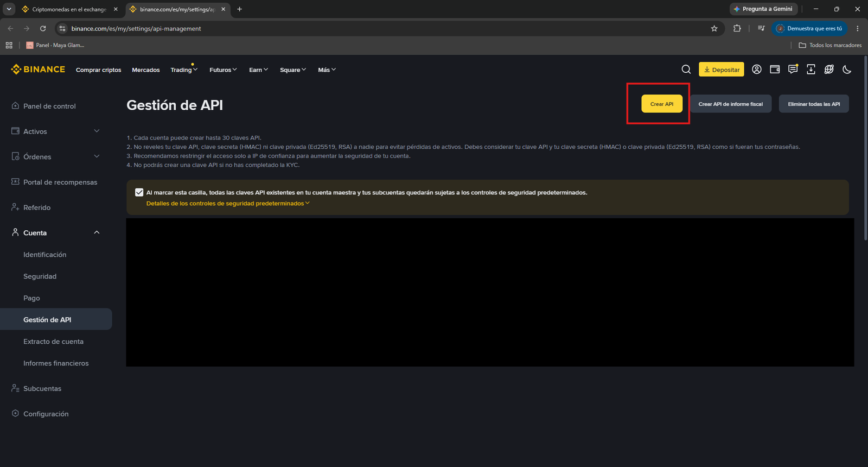Click the Demuestra que eres tú profile chip
868x467 pixels.
(809, 28)
